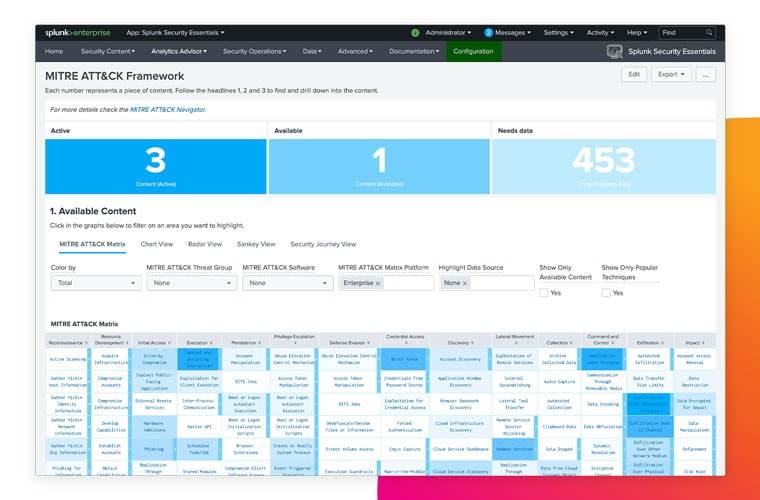Sort the Initial Access column
Image resolution: width=760 pixels, height=500 pixels.
[169, 343]
